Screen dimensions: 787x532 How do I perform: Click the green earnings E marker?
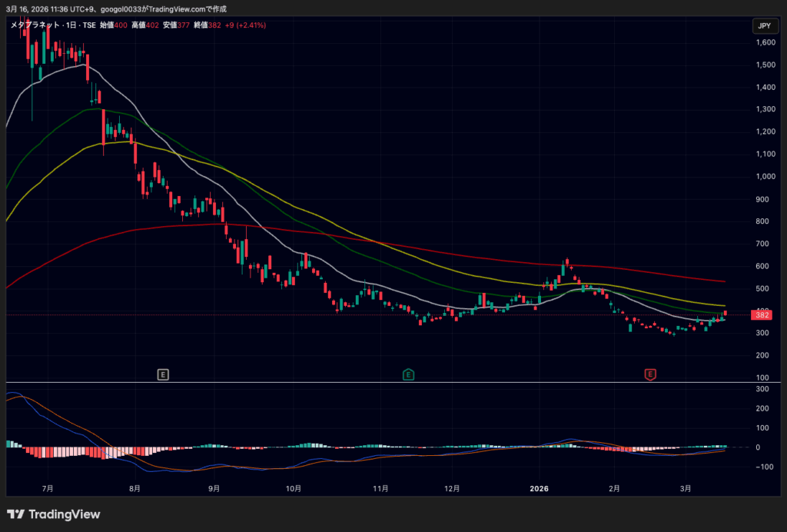409,374
